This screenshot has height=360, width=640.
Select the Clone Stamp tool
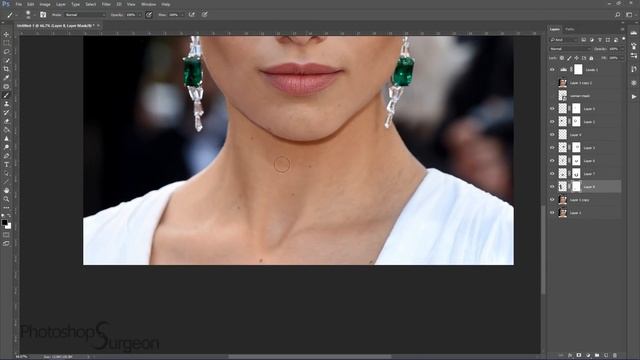pos(6,104)
